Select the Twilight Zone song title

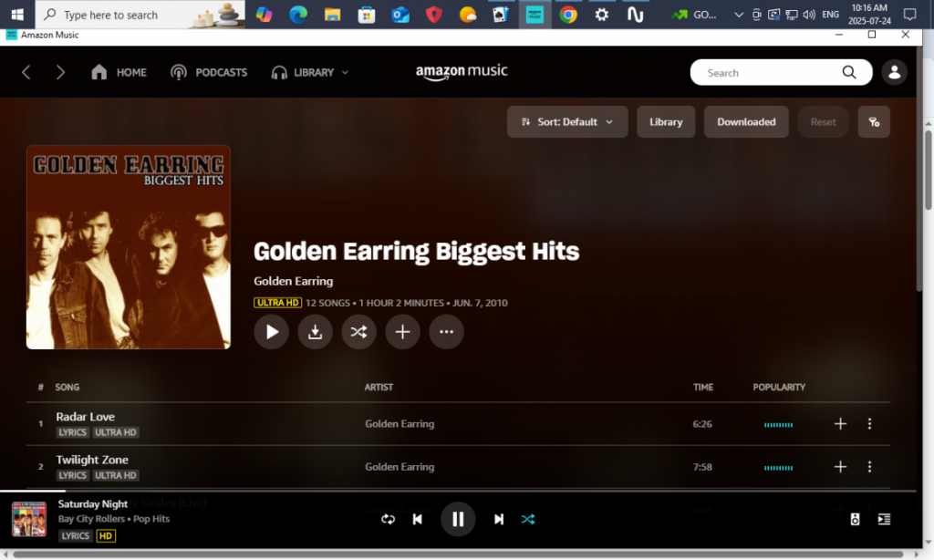92,460
